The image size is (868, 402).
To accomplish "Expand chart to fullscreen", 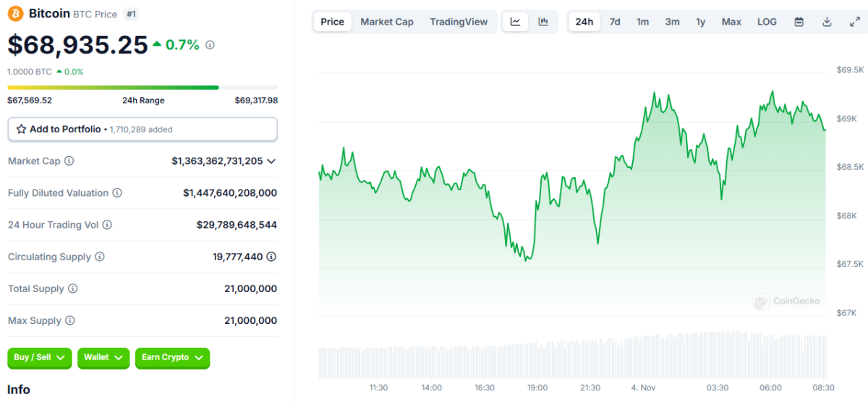I will (x=854, y=22).
